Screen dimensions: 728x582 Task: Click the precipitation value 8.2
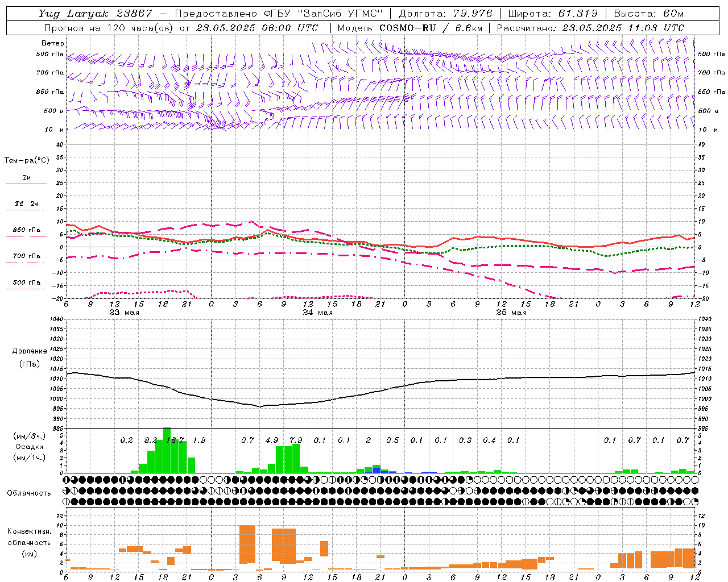pos(151,440)
